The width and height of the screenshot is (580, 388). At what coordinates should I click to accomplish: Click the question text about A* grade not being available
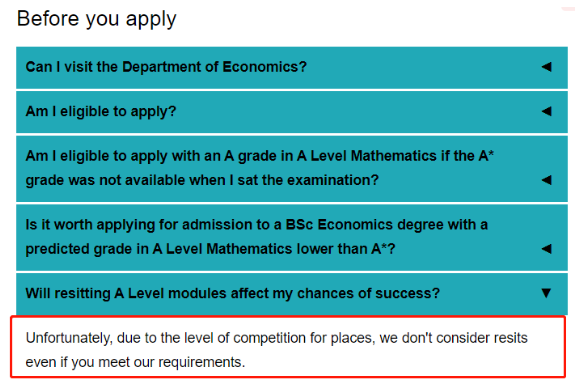(x=260, y=168)
